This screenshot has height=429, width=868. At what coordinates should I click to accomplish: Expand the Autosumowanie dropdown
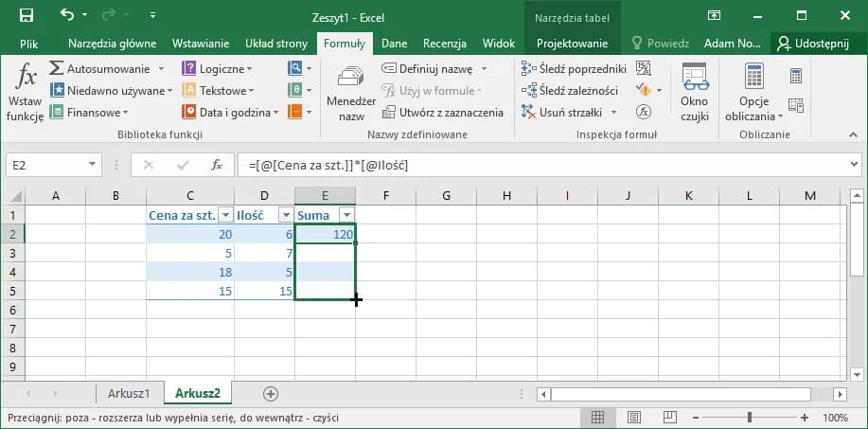tap(161, 69)
